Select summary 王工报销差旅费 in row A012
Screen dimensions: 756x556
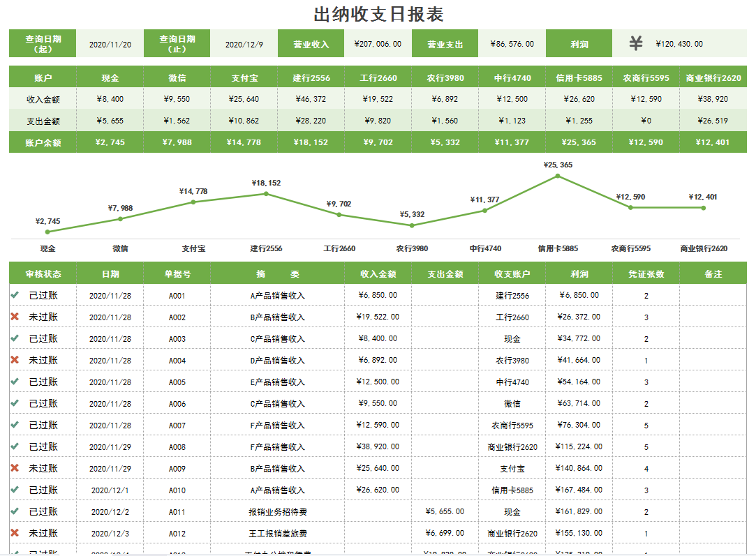click(x=278, y=534)
